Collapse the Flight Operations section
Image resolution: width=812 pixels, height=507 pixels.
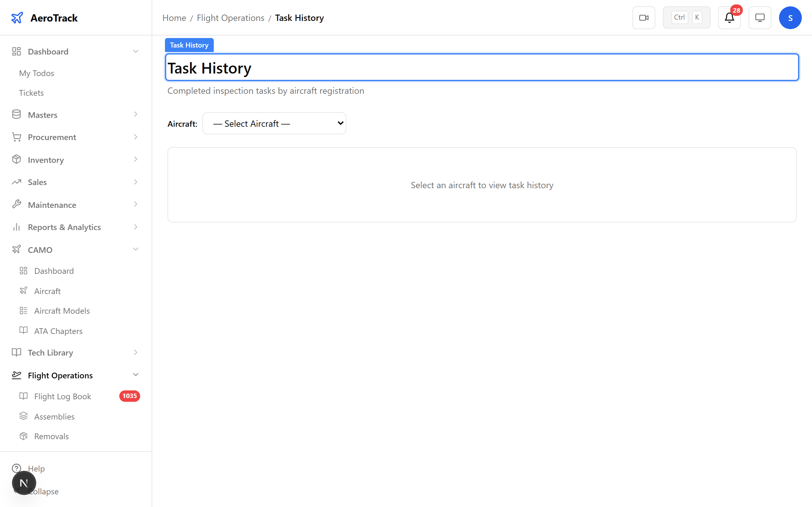point(135,375)
